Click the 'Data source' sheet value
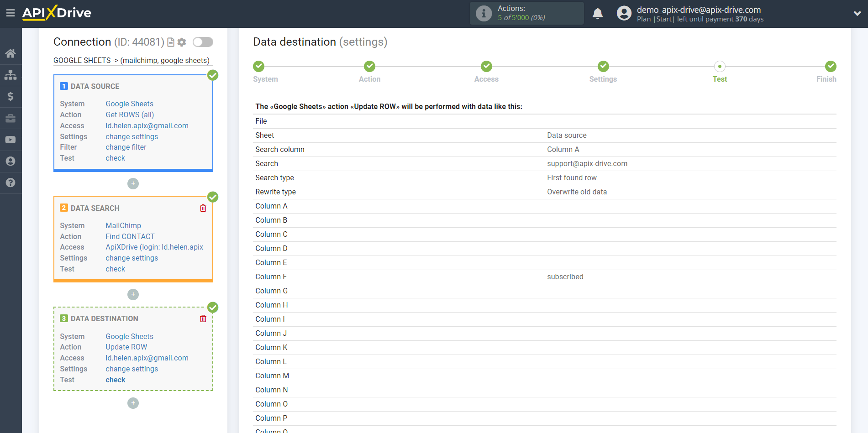 pyautogui.click(x=567, y=135)
